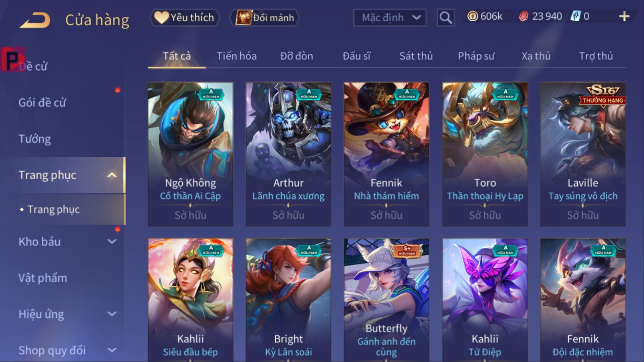Image resolution: width=644 pixels, height=362 pixels.
Task: Select Laville Tay súng vô địch skin card
Action: pyautogui.click(x=583, y=154)
